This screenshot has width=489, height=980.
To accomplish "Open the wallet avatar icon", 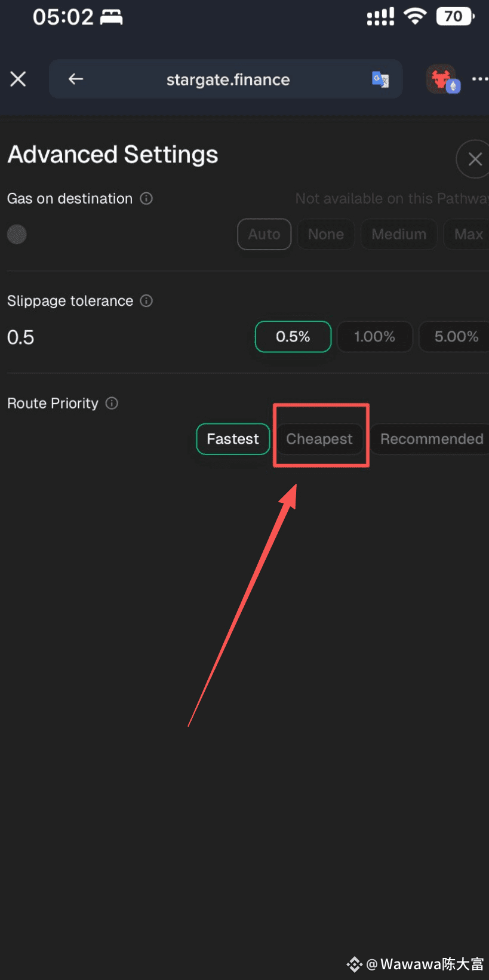I will pos(442,79).
